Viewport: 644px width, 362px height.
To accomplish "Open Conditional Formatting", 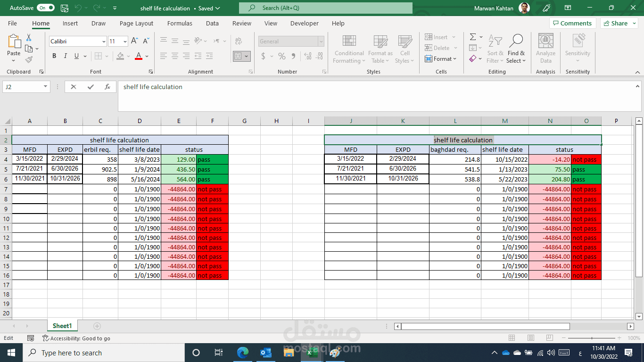I will pos(349,49).
